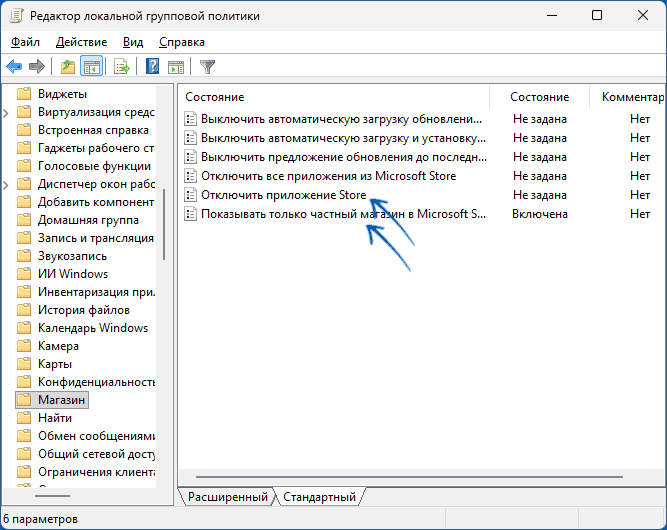Click folder icon next to Камера
This screenshot has height=530, width=667.
[24, 346]
